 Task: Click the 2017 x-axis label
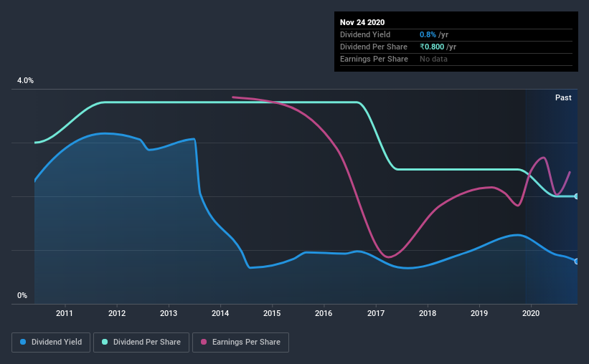coord(376,313)
